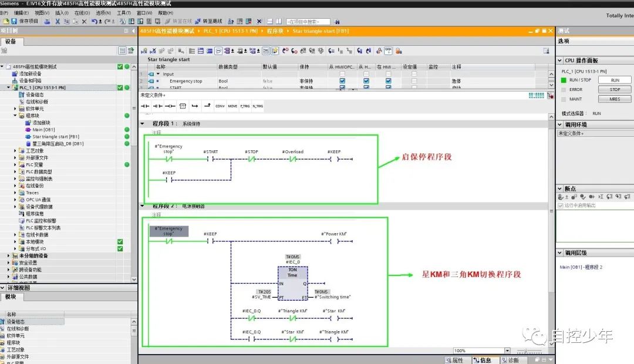This screenshot has width=634, height=364.
Task: Collapse the CPU 操作面板 section
Action: [x=560, y=60]
